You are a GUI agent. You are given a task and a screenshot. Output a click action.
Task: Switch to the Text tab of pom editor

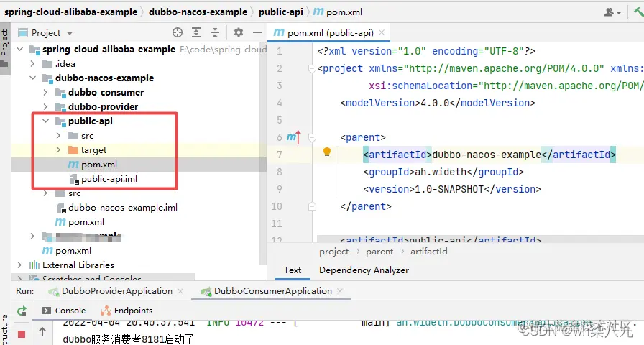293,270
